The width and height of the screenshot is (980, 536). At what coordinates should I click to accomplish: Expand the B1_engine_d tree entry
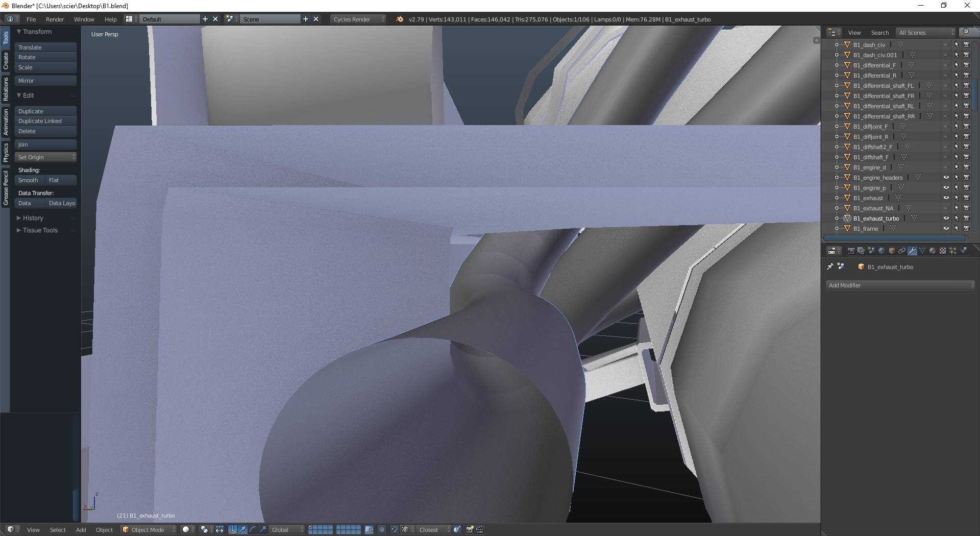837,167
